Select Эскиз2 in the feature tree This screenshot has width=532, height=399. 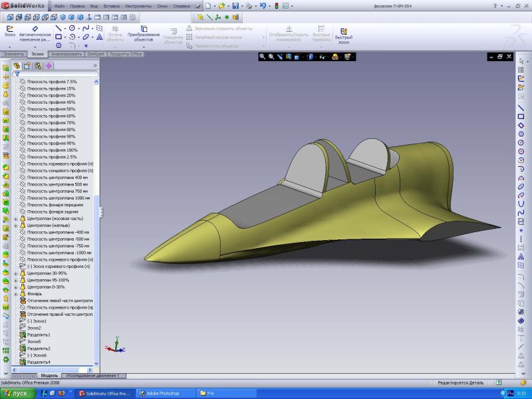[x=34, y=328]
